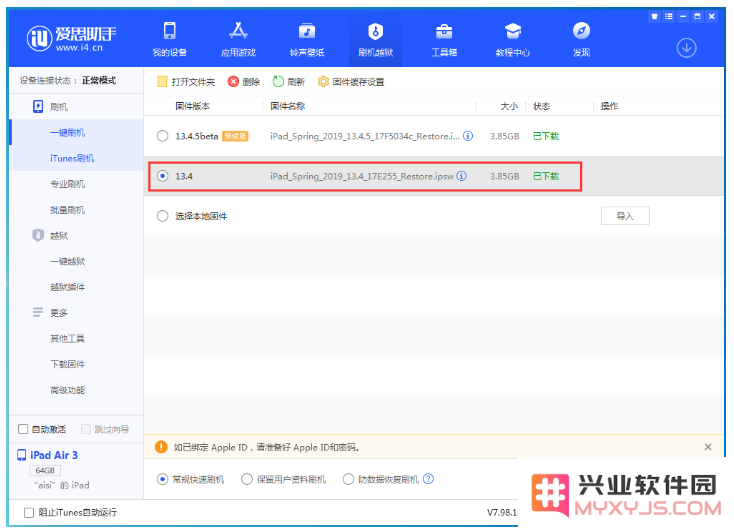Screen dimensions: 734x532
Task: Select 一键越狱 in sidebar
Action: pyautogui.click(x=67, y=261)
